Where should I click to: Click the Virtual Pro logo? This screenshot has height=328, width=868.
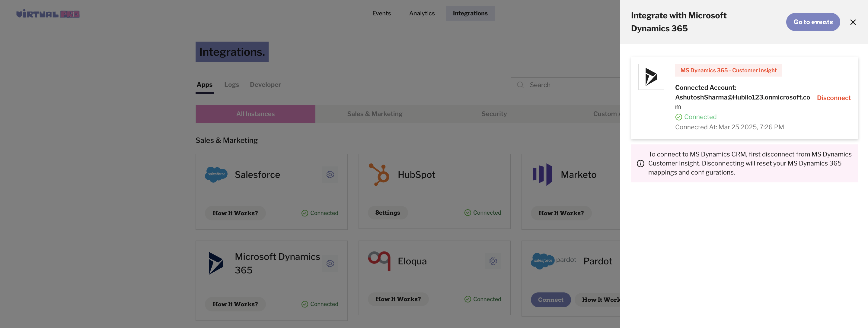[48, 14]
